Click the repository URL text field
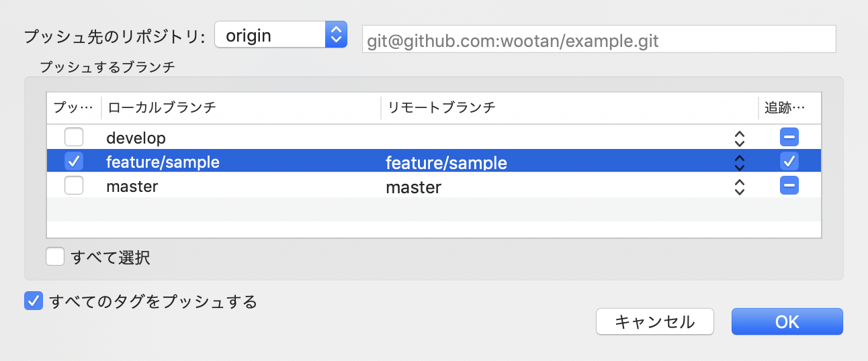The image size is (868, 361). (599, 40)
